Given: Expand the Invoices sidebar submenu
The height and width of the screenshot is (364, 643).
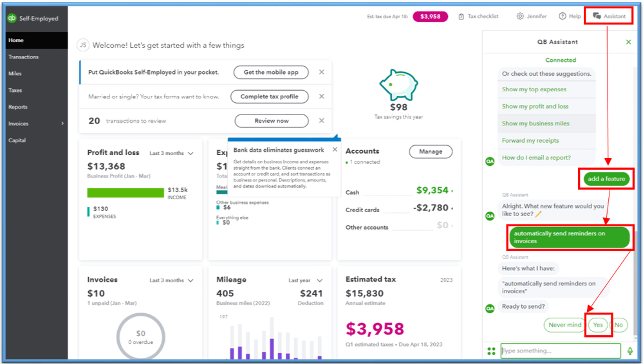Looking at the screenshot, I should pyautogui.click(x=62, y=123).
